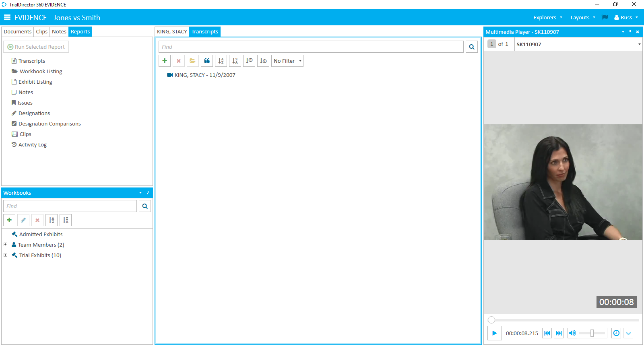Switch to the Notes tab

tap(59, 31)
